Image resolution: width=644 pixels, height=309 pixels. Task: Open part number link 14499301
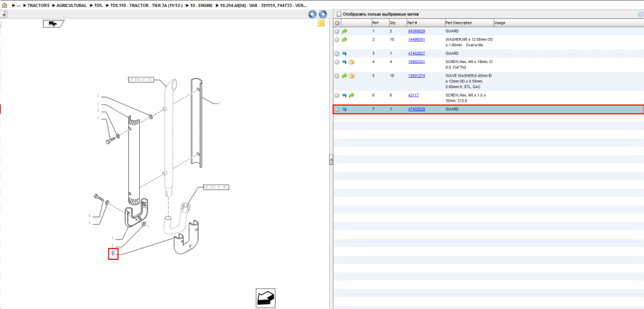coord(416,40)
